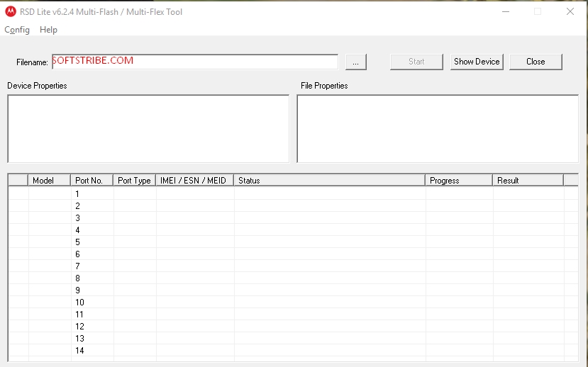Select port number 14 row
The height and width of the screenshot is (367, 588).
click(293, 350)
